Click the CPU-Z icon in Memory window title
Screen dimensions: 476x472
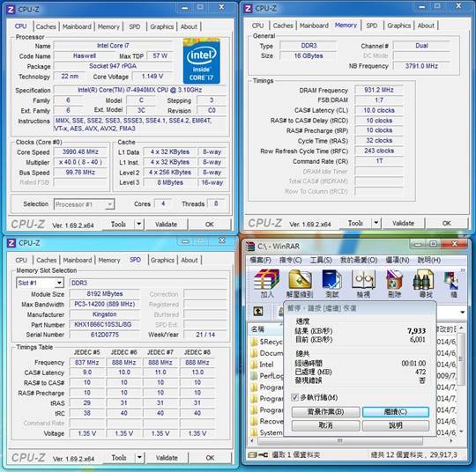[248, 8]
